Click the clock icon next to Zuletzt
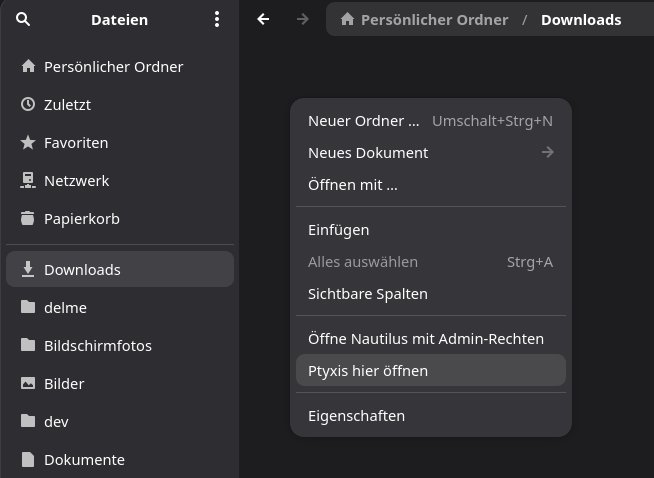Image resolution: width=654 pixels, height=478 pixels. pyautogui.click(x=28, y=105)
